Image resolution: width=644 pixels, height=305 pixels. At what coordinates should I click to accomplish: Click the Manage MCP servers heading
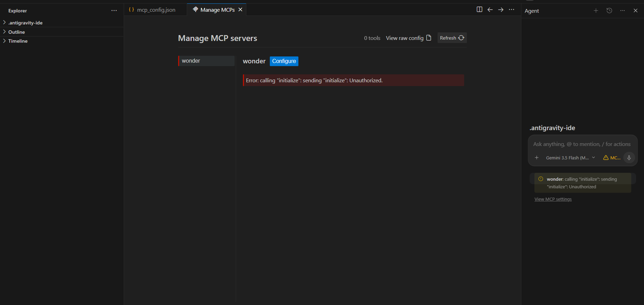(217, 38)
